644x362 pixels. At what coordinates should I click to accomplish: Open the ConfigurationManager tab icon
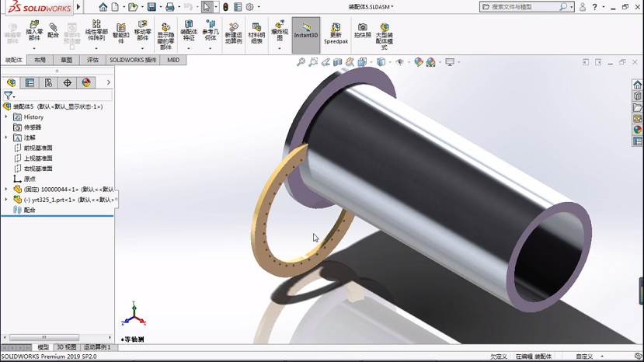coord(48,82)
